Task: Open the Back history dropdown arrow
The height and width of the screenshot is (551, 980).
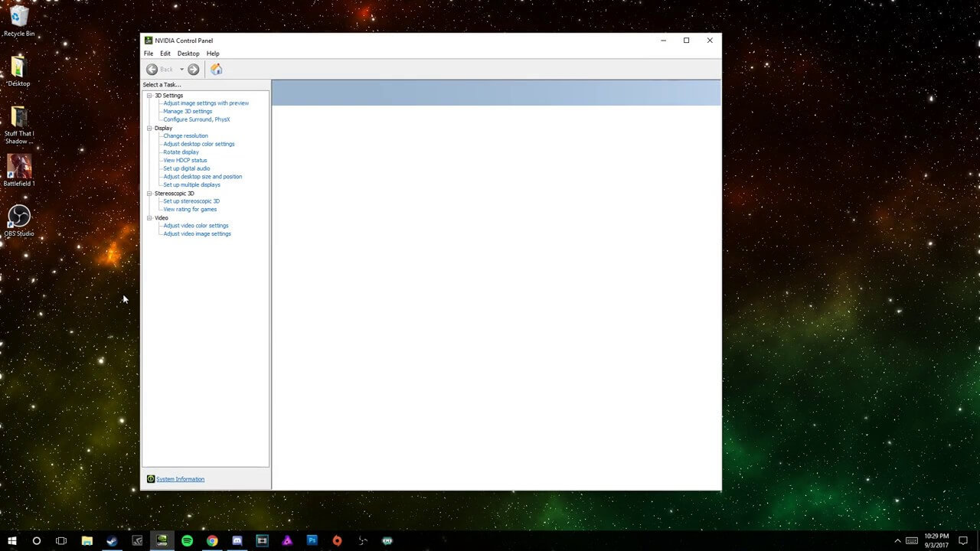Action: [181, 70]
